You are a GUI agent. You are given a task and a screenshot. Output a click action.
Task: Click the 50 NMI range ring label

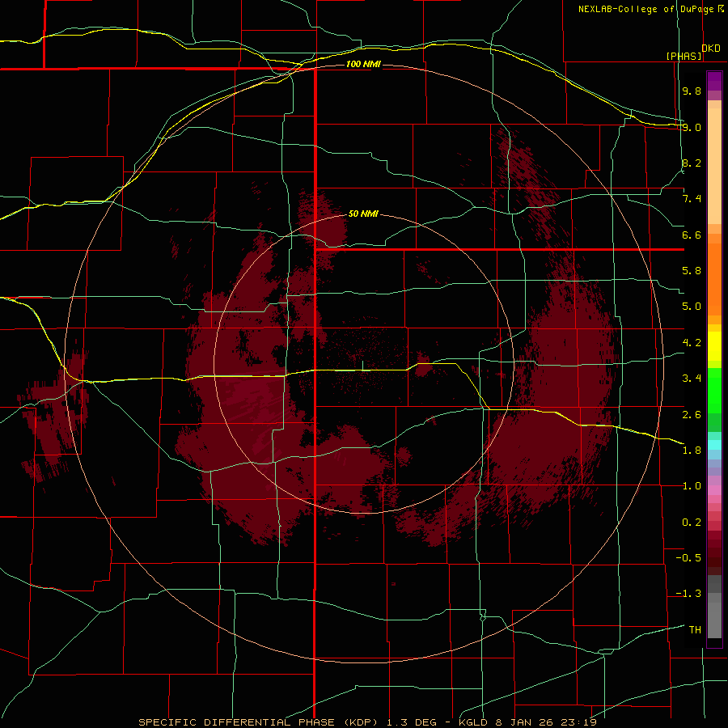(363, 214)
